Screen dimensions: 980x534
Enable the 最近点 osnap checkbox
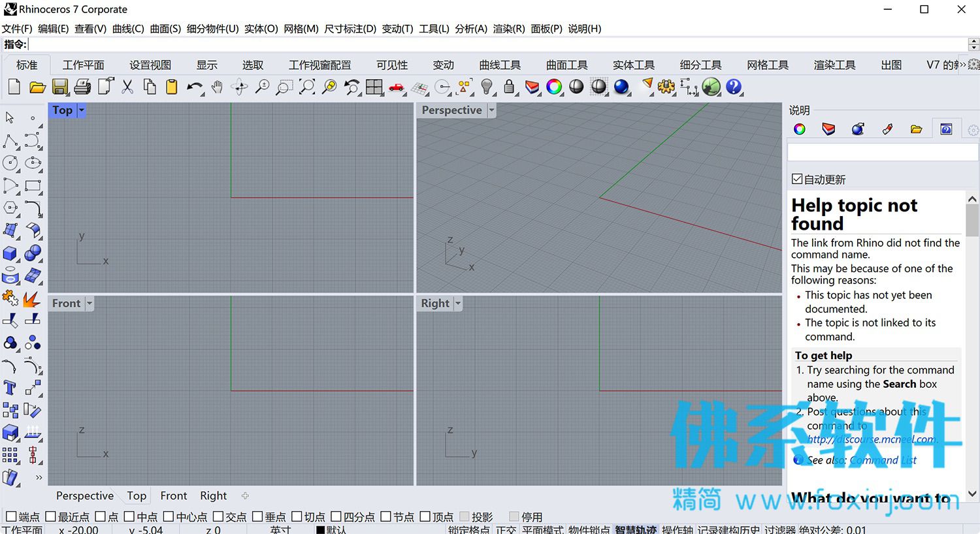(50, 516)
